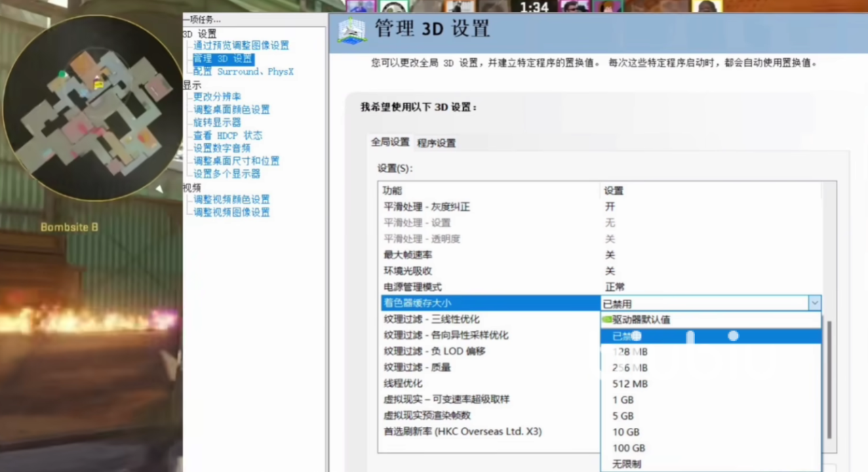Click the green NVIDIA icon beside 驱动器默认值
868x472 pixels.
(x=607, y=319)
